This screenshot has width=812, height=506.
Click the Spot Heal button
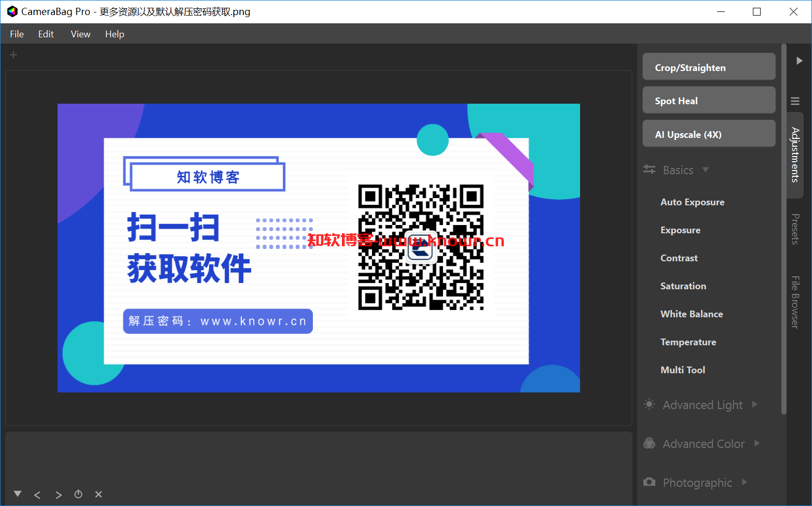[x=709, y=100]
